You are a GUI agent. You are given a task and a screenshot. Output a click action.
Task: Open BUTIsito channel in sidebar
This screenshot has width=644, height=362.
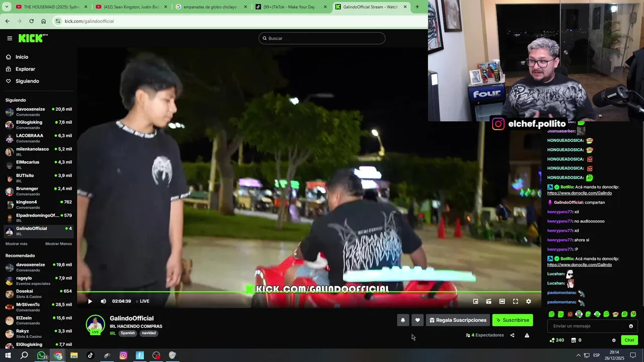(x=38, y=178)
